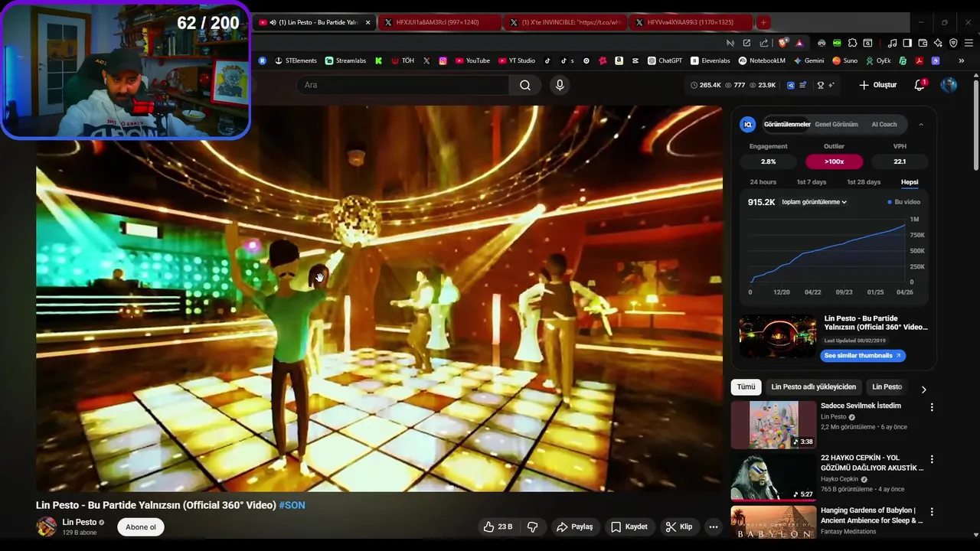Open the browser main menu
The image size is (980, 551).
968,43
